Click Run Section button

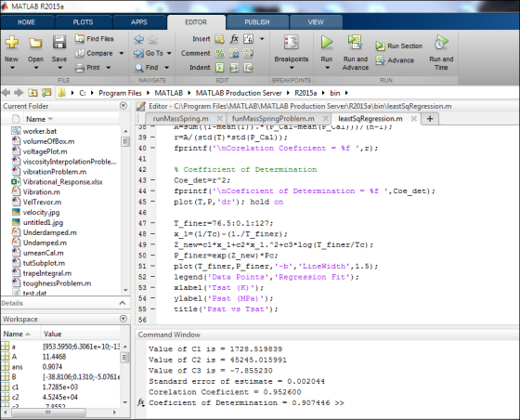coord(399,46)
